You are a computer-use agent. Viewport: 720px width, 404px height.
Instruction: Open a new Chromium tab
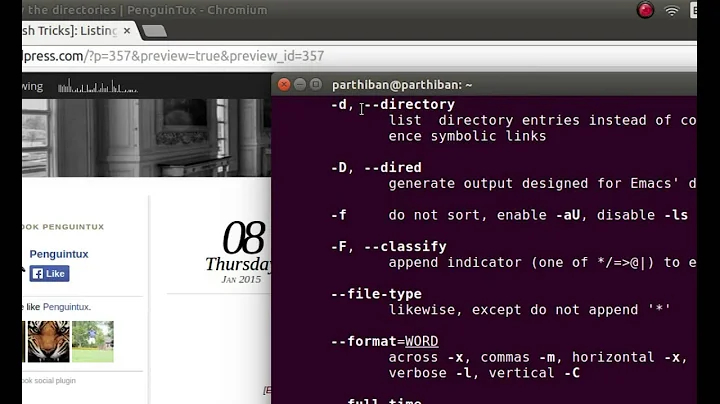coord(154,31)
